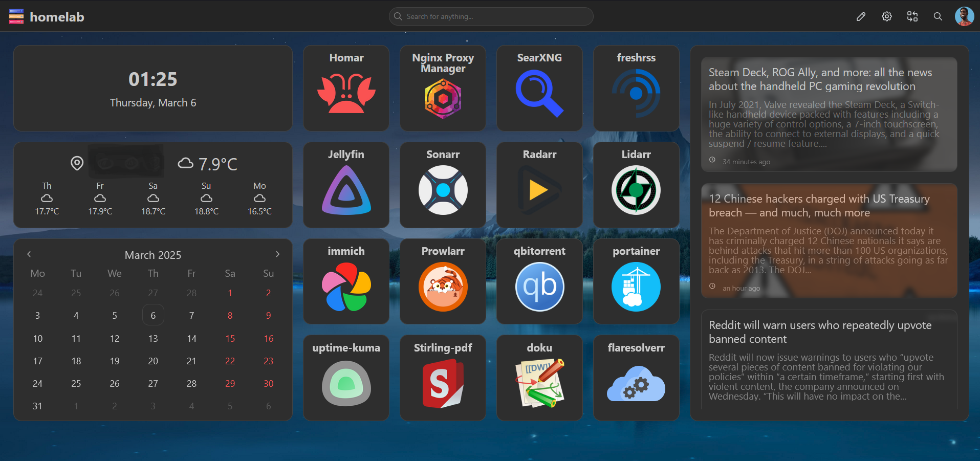Open the qbitorrent app
The image size is (980, 461).
(539, 281)
